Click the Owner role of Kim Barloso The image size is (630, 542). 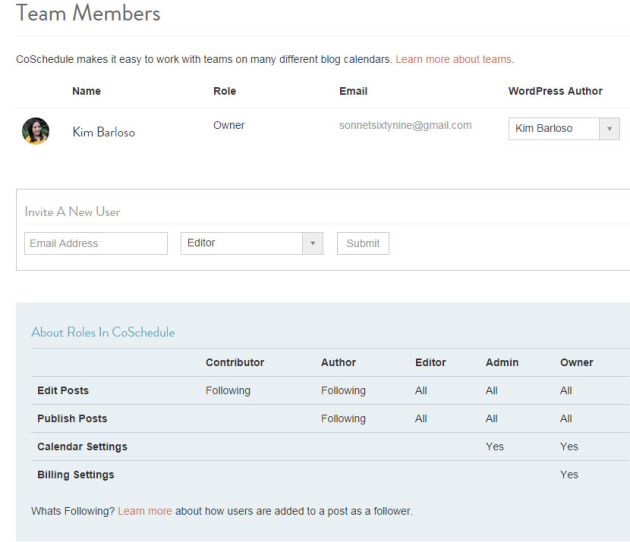click(x=229, y=125)
